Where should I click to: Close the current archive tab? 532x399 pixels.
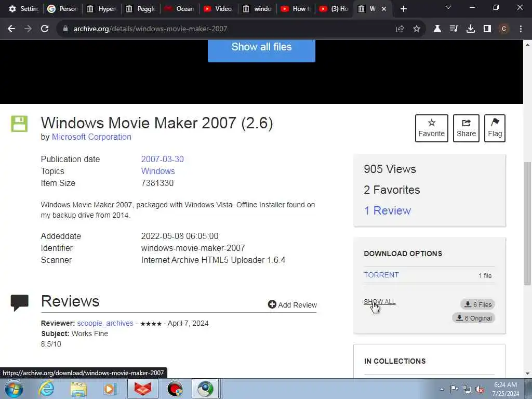(x=384, y=9)
